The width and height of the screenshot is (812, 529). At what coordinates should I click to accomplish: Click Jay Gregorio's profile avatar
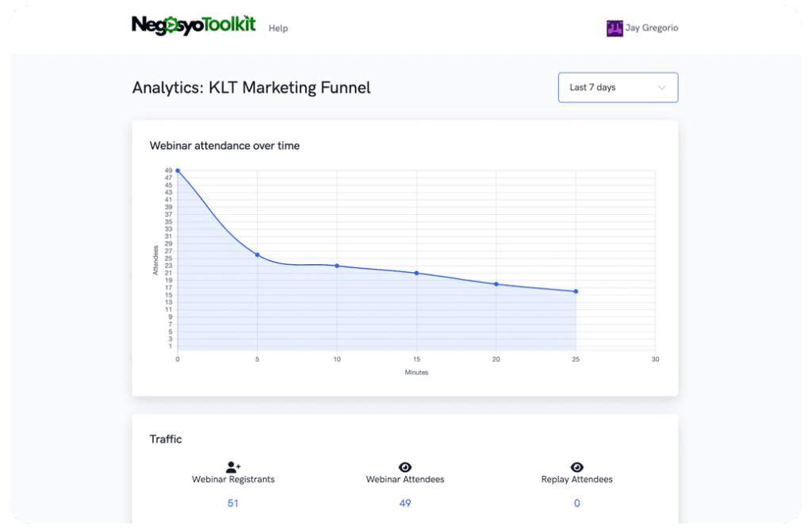(614, 27)
